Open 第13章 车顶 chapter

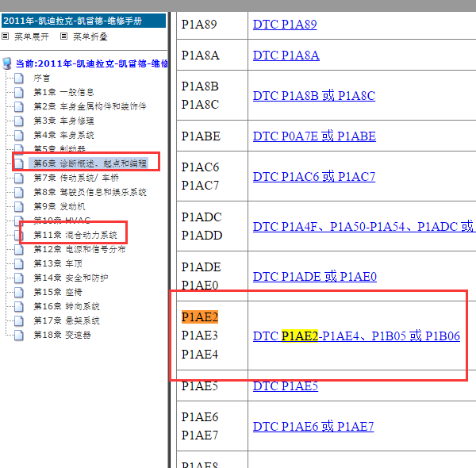coord(58,263)
